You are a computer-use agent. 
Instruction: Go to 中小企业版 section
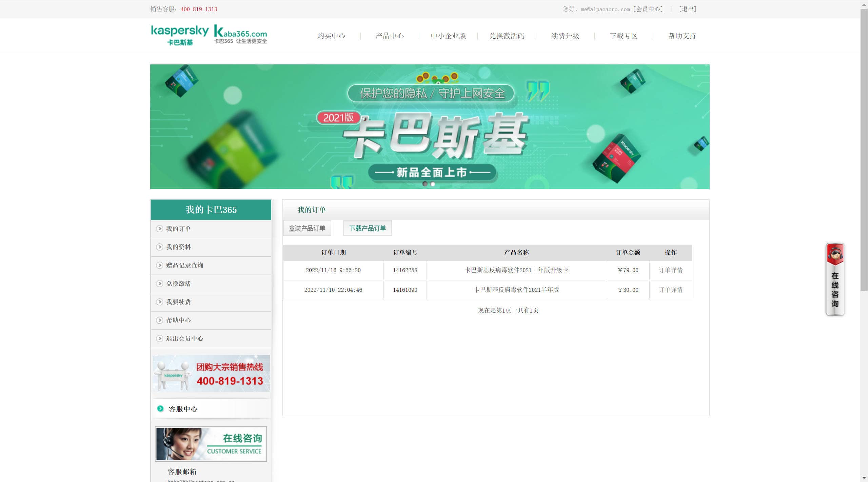tap(448, 36)
